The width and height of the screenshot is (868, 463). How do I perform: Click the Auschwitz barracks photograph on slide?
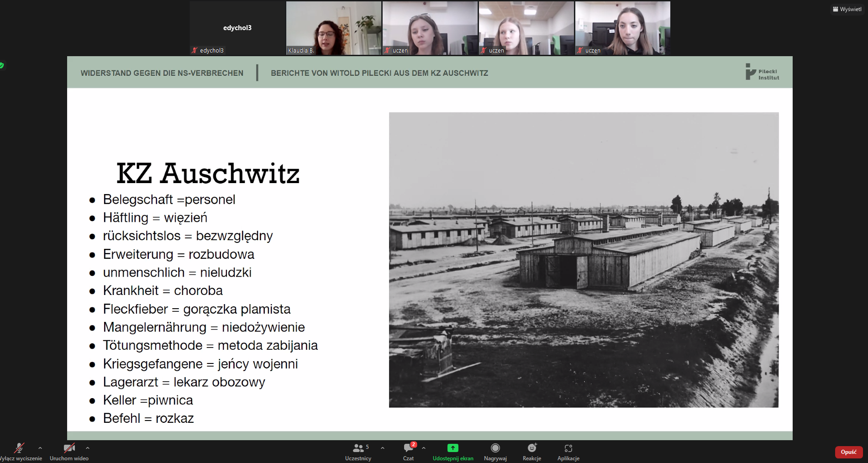click(584, 259)
